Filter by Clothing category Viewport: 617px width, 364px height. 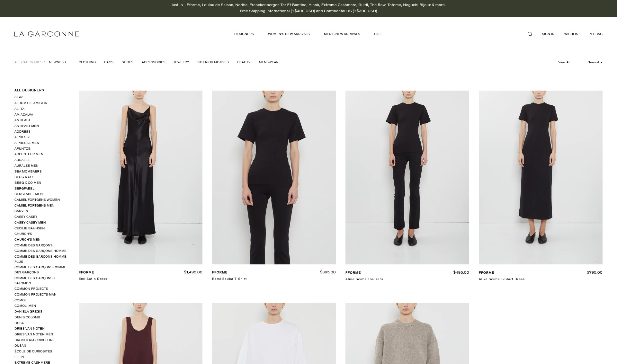click(x=87, y=62)
